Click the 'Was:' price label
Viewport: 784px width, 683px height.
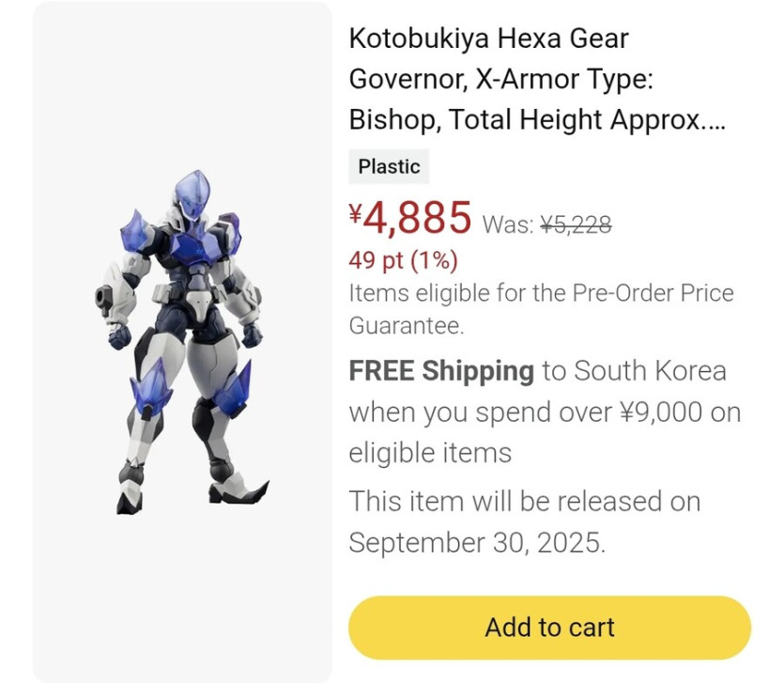click(508, 225)
